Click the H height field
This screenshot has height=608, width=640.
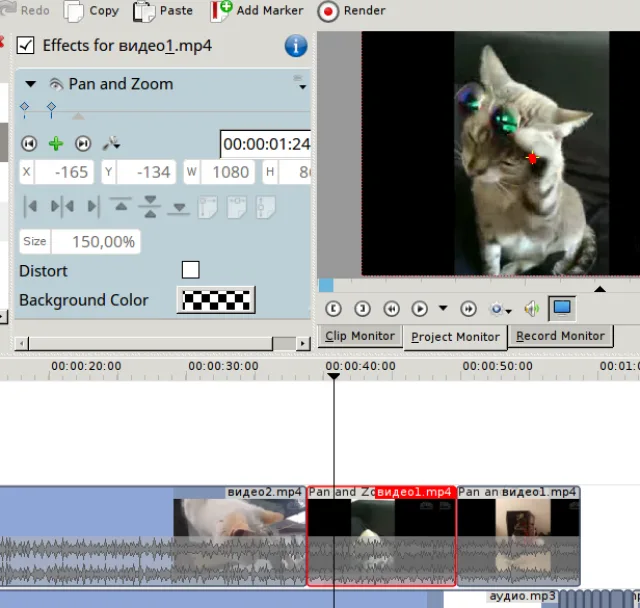click(x=287, y=172)
